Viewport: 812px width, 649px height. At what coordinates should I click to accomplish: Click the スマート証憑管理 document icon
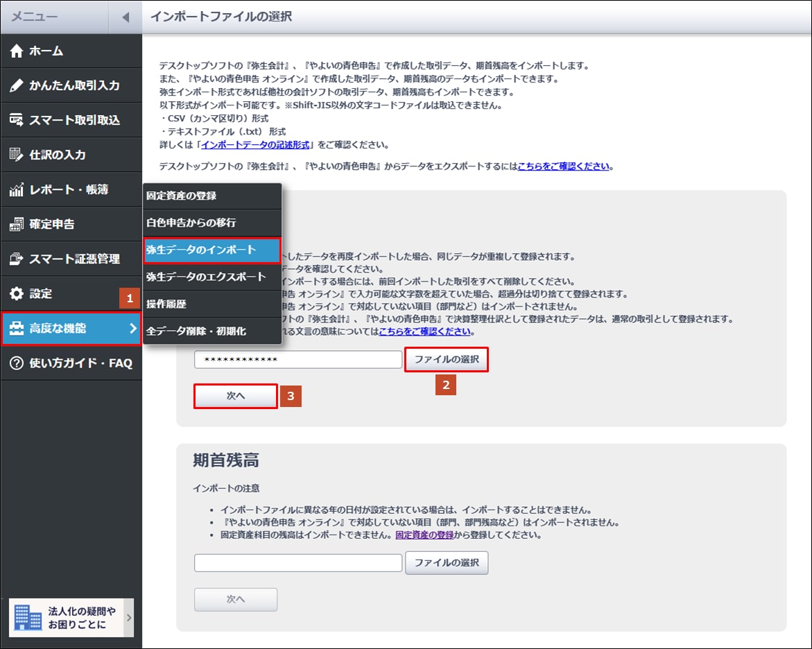(x=17, y=259)
